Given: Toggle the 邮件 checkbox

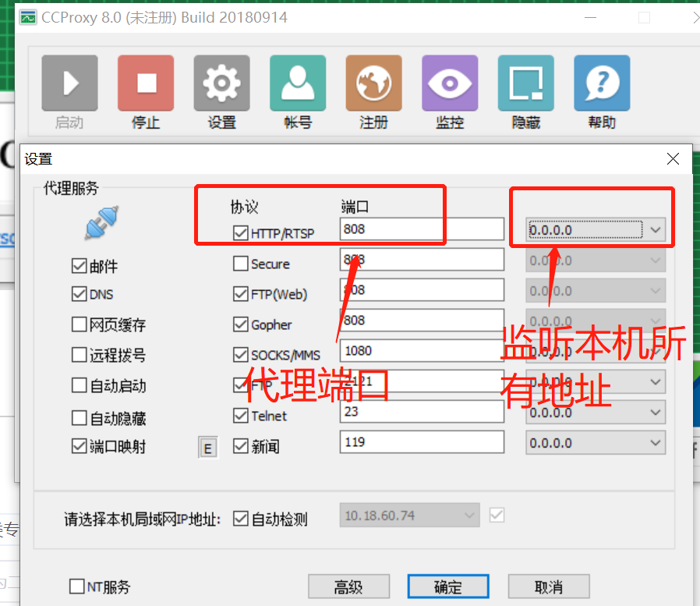Looking at the screenshot, I should point(79,266).
